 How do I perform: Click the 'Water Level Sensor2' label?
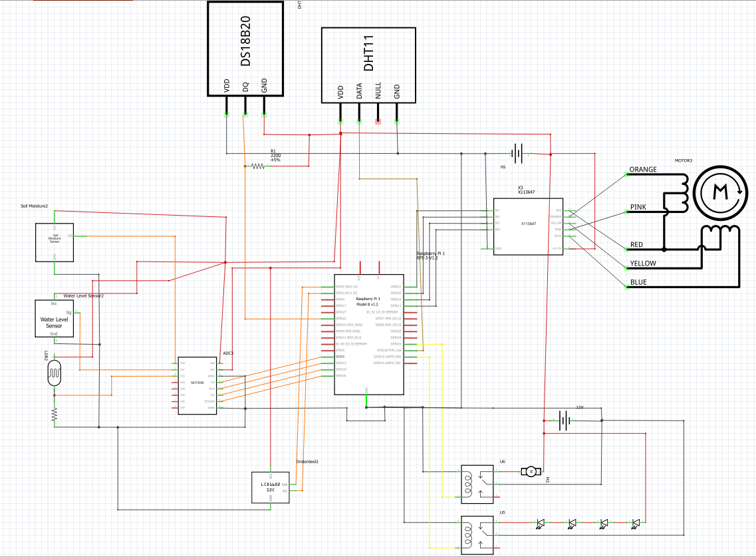[x=83, y=296]
